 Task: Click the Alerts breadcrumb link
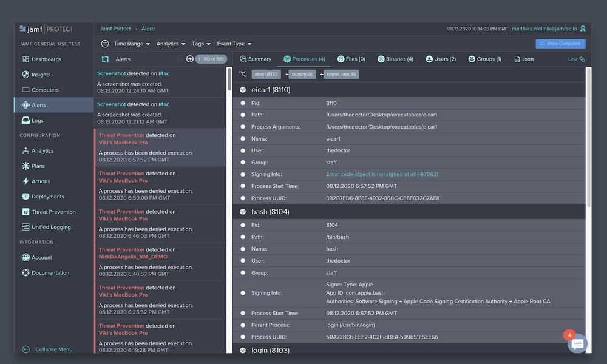149,29
